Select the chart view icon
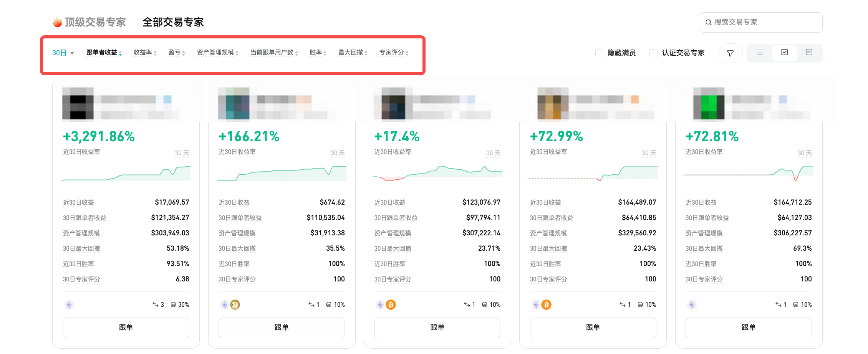This screenshot has height=354, width=868. click(x=784, y=53)
